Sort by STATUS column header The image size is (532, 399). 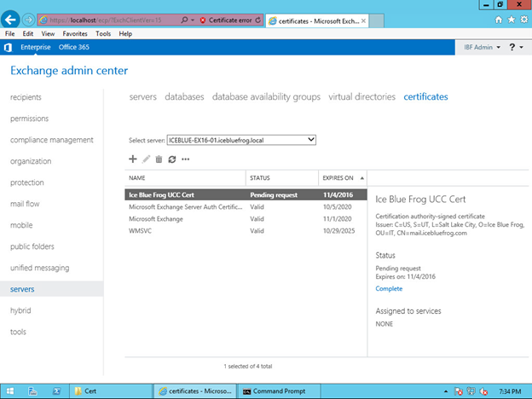tap(282, 178)
